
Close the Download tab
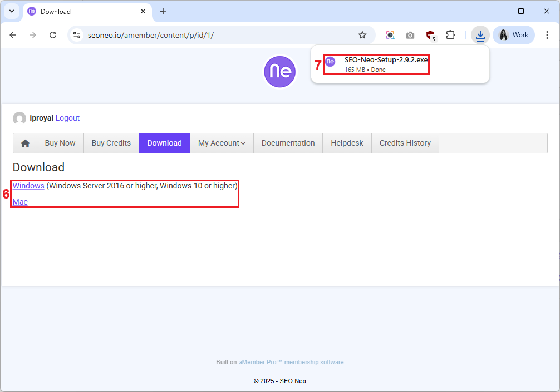click(x=143, y=11)
